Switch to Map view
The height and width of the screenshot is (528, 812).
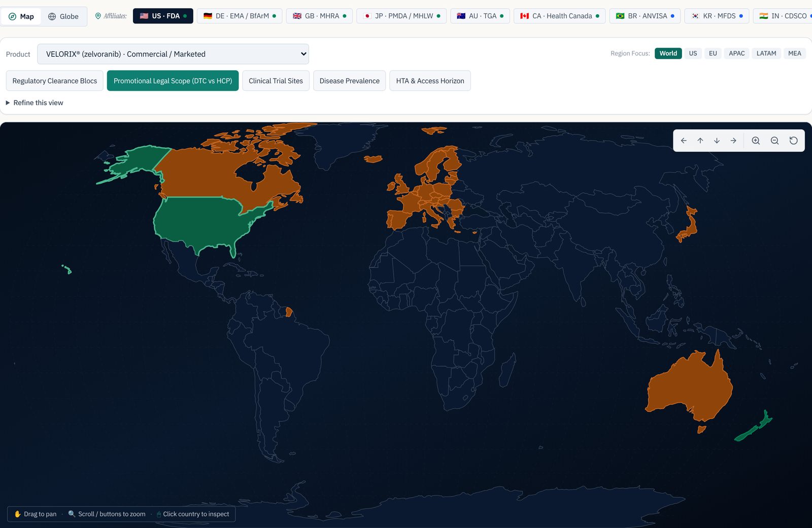tap(21, 16)
